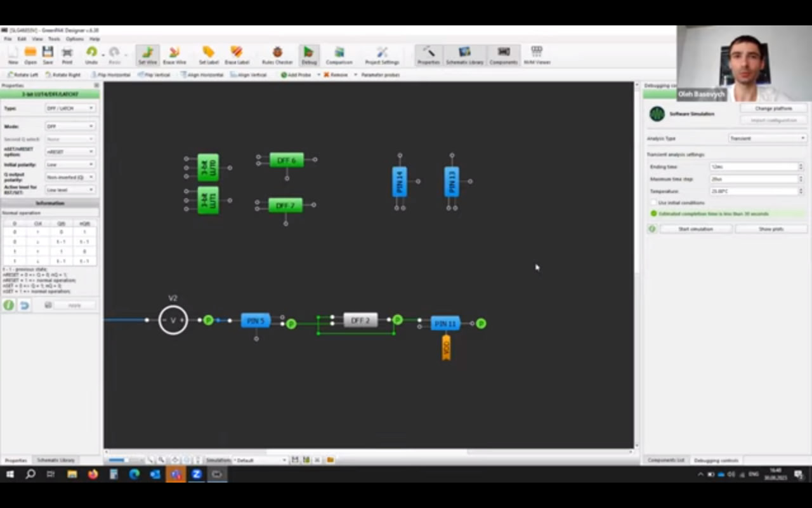Open the Tools menu
Screen dimensions: 812x508
point(54,39)
